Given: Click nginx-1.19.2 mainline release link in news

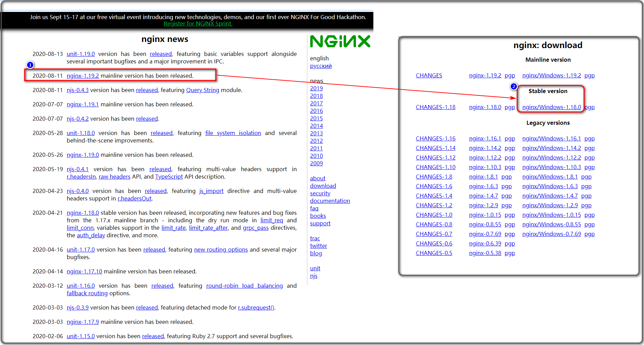Looking at the screenshot, I should 83,76.
